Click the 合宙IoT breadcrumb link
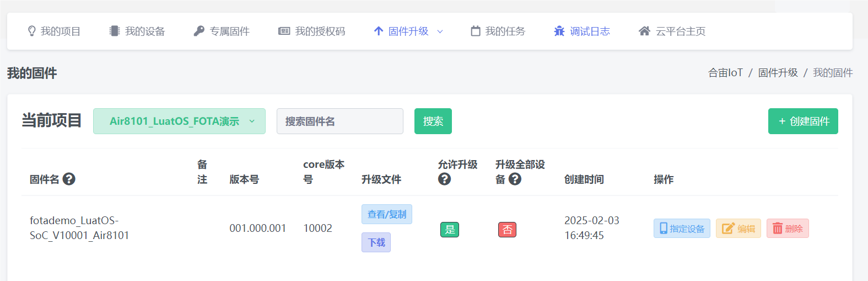This screenshot has width=868, height=281. tap(725, 73)
